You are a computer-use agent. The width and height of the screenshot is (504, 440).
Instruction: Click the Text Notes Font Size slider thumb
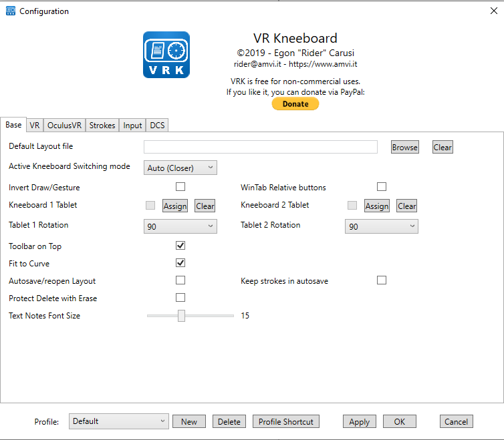pyautogui.click(x=181, y=316)
